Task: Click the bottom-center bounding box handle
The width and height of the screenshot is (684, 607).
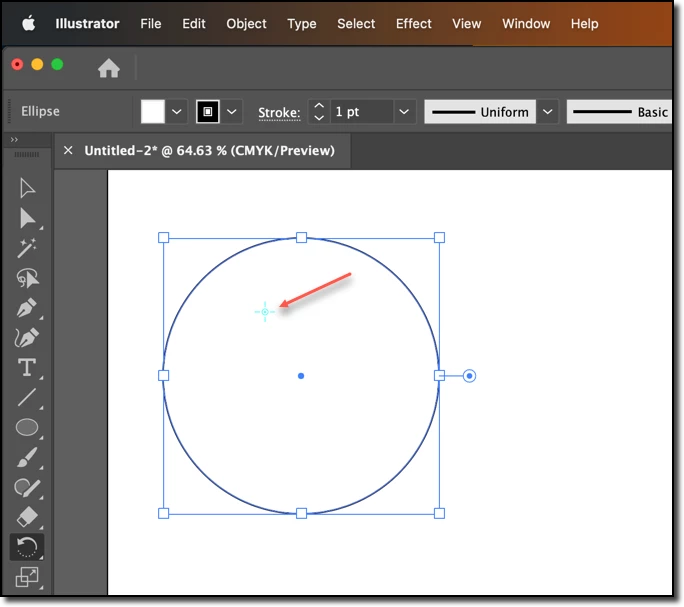Action: 301,513
